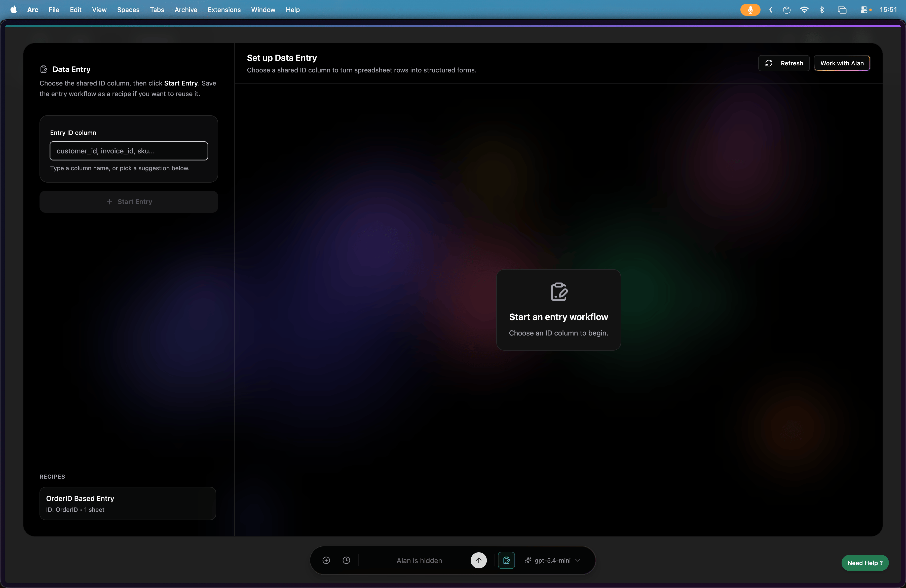Toggle the Data Entry mode icon in bottom bar
This screenshot has height=588, width=906.
click(x=506, y=560)
